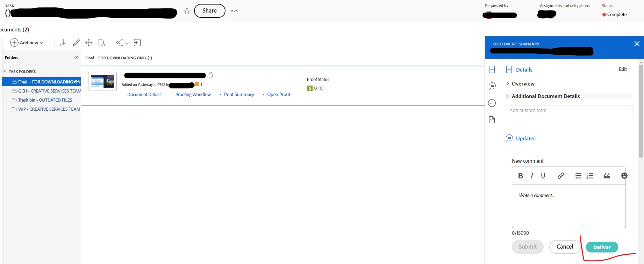This screenshot has width=644, height=264.
Task: Select WIP - CREATIVE SERVICES TEAM folder
Action: [46, 109]
